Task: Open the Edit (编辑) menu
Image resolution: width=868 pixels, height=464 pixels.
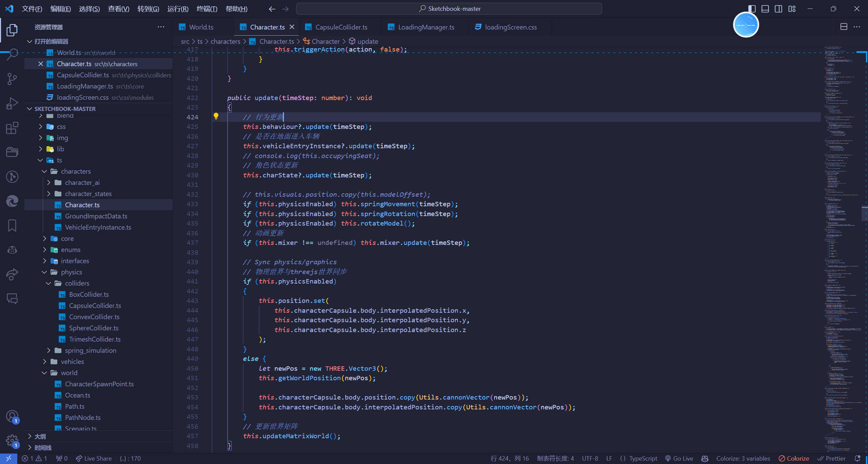Action: [61, 9]
